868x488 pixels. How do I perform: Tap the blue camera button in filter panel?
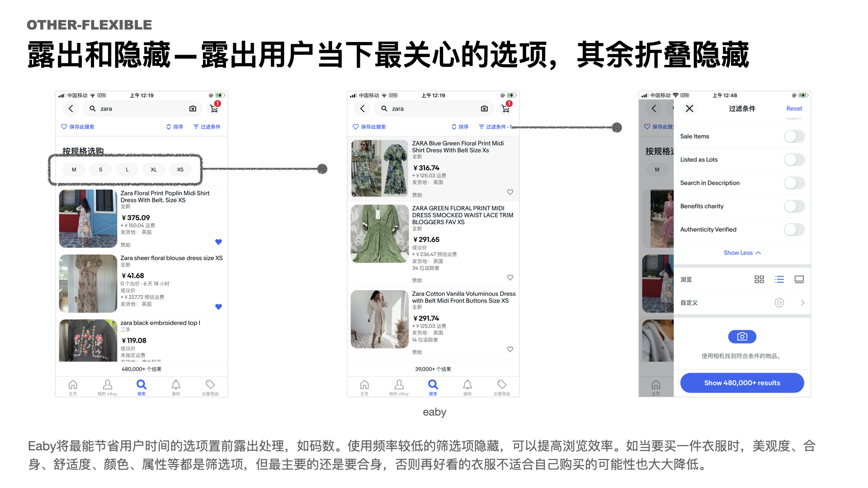click(742, 337)
